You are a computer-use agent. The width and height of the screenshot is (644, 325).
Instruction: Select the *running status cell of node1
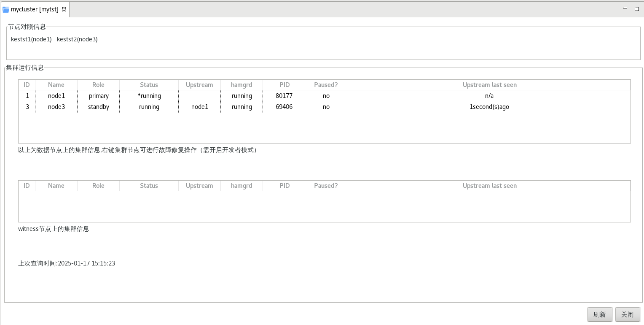(x=149, y=96)
